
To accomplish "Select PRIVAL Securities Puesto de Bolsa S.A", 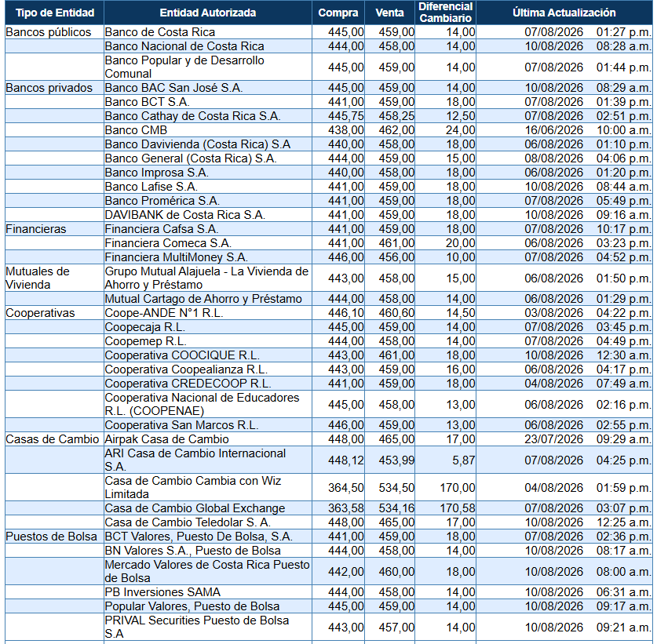I will [197, 628].
